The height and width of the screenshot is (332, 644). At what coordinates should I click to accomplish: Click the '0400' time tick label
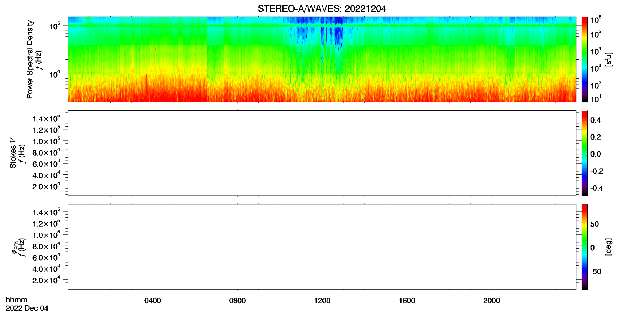153,301
